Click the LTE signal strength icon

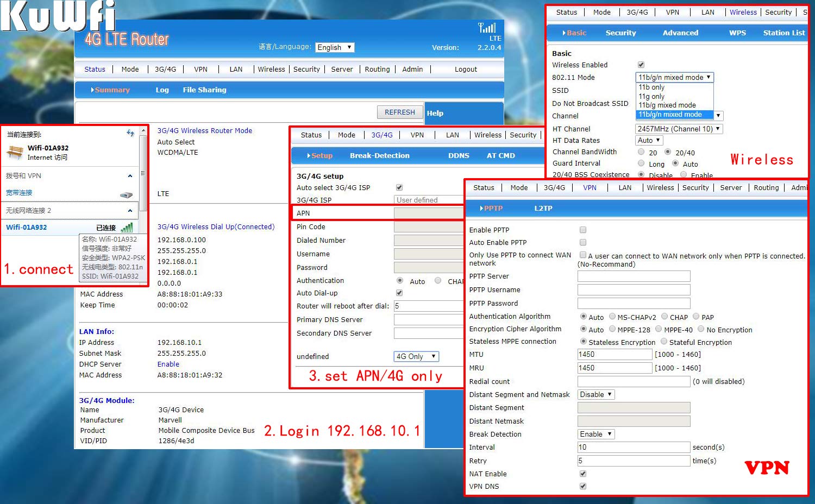point(487,28)
